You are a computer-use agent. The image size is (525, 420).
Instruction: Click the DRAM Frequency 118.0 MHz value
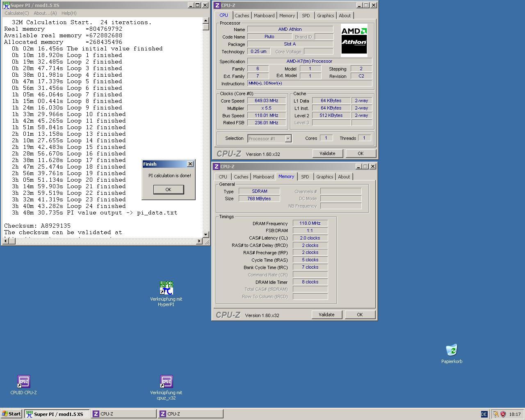click(x=310, y=223)
